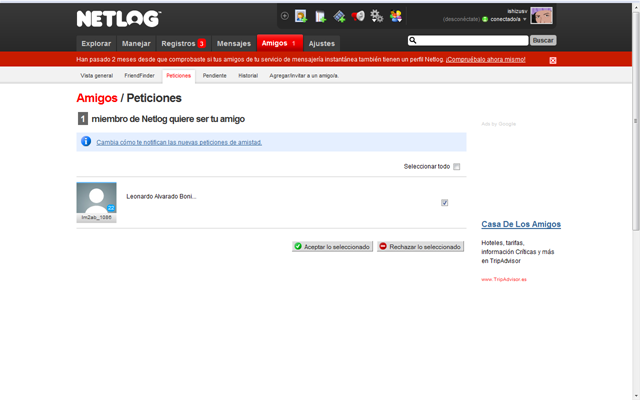Expand the conectado/a status dropdown
640x400 pixels.
524,19
